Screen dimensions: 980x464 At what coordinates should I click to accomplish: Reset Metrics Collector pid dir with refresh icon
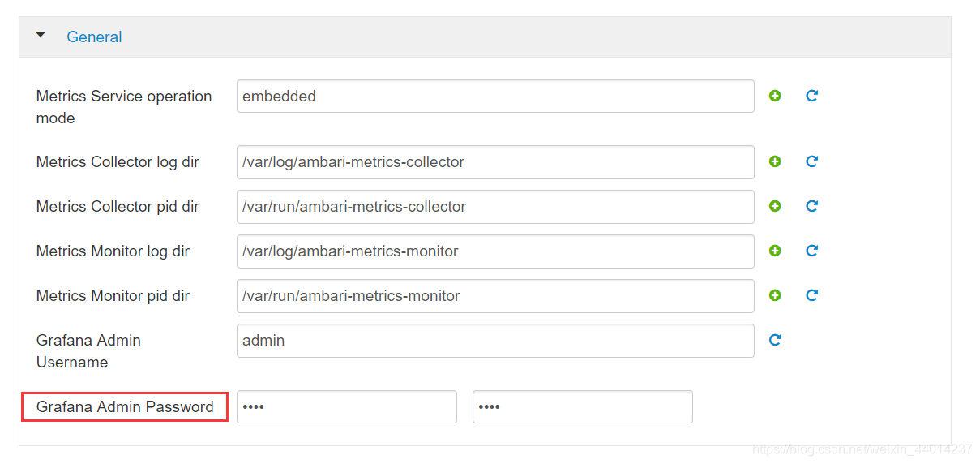811,206
